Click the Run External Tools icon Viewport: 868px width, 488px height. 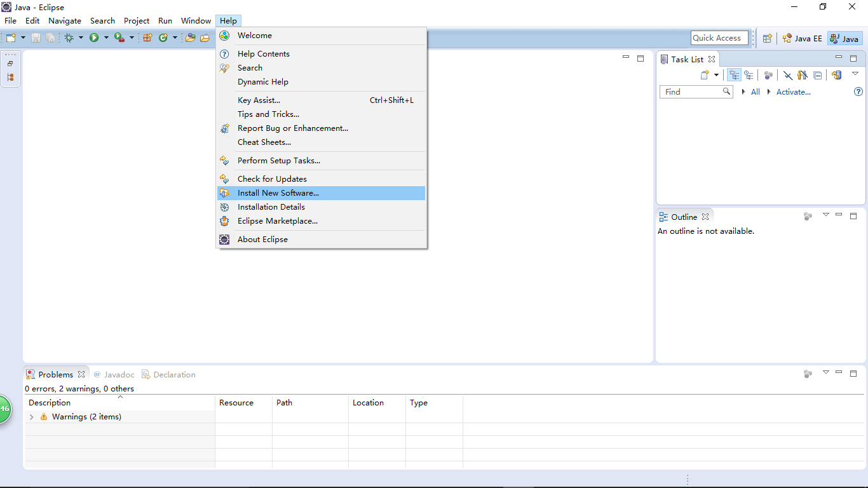point(119,38)
